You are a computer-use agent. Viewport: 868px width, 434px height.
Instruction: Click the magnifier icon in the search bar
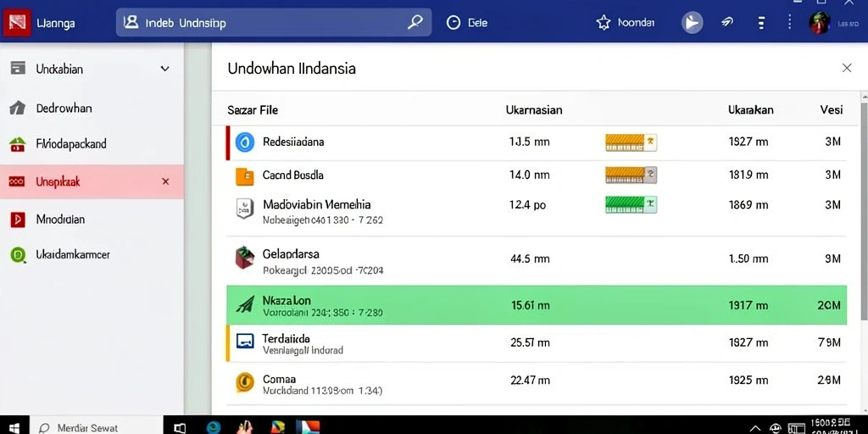(x=415, y=22)
